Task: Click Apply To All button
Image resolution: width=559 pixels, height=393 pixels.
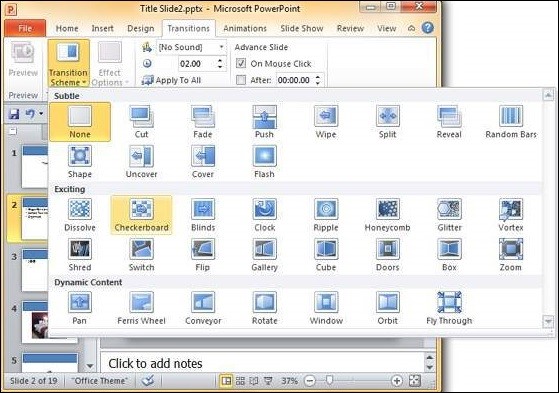Action: pyautogui.click(x=171, y=80)
